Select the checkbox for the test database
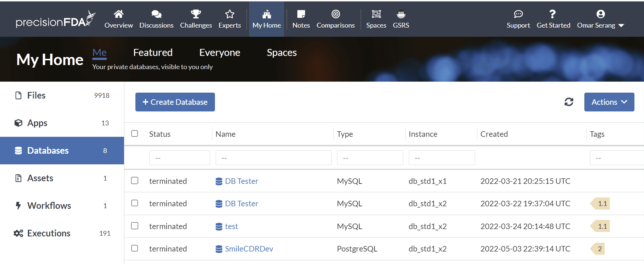The width and height of the screenshot is (644, 264). pyautogui.click(x=135, y=226)
